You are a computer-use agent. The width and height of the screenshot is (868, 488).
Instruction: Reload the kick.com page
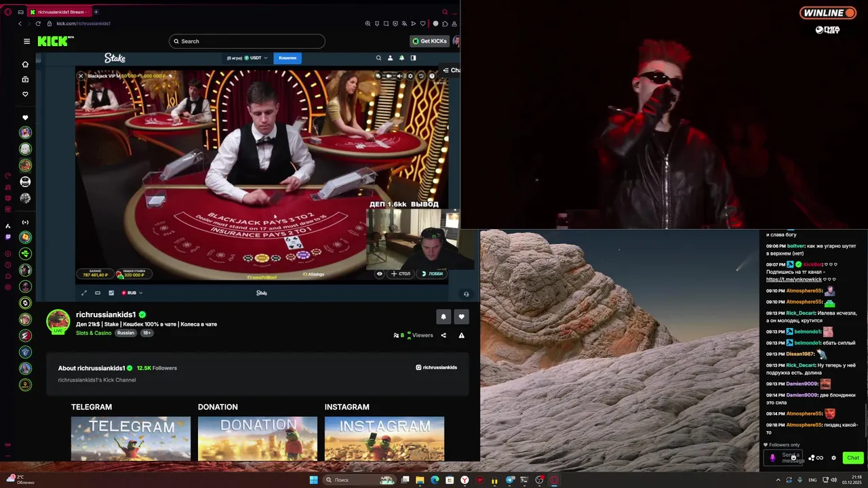pos(37,24)
